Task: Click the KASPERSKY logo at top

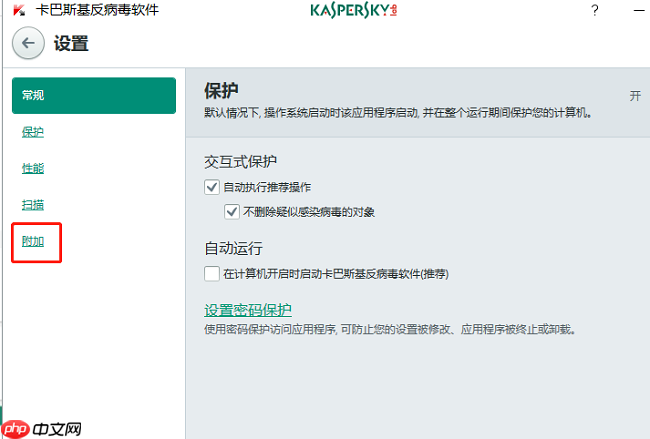Action: (354, 10)
